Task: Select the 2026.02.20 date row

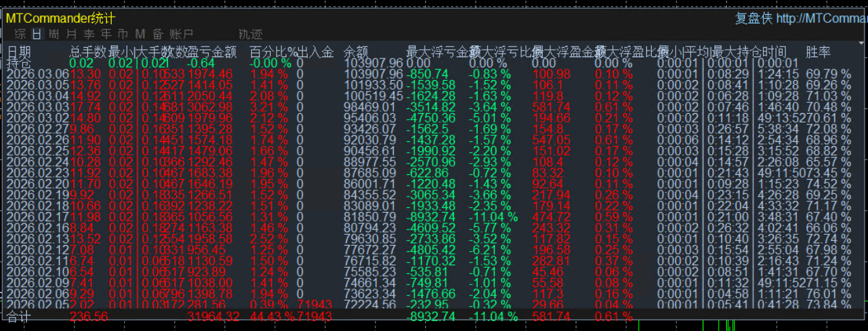Action: point(38,184)
